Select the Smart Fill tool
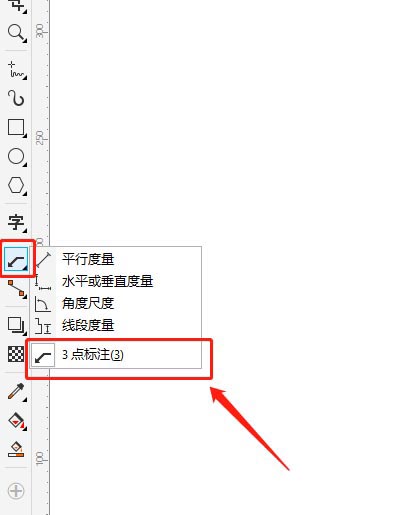412x515 pixels. (x=16, y=450)
